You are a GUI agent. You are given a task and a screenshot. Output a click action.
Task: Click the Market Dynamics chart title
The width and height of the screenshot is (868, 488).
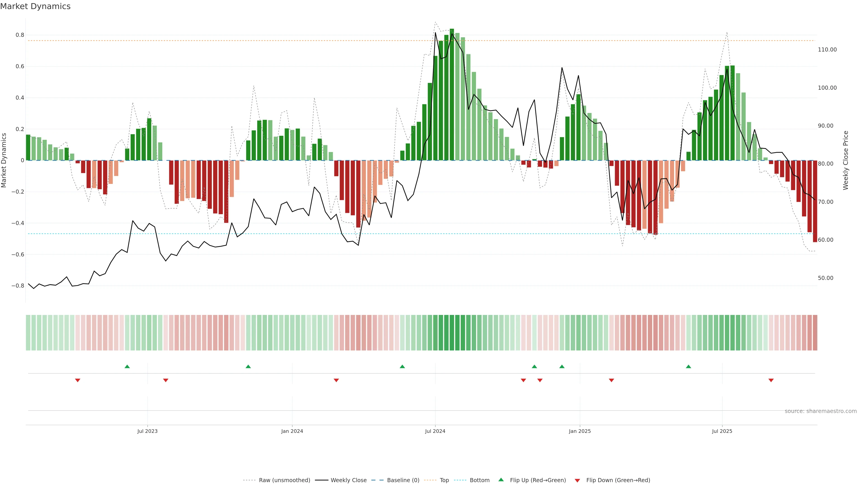pos(35,6)
